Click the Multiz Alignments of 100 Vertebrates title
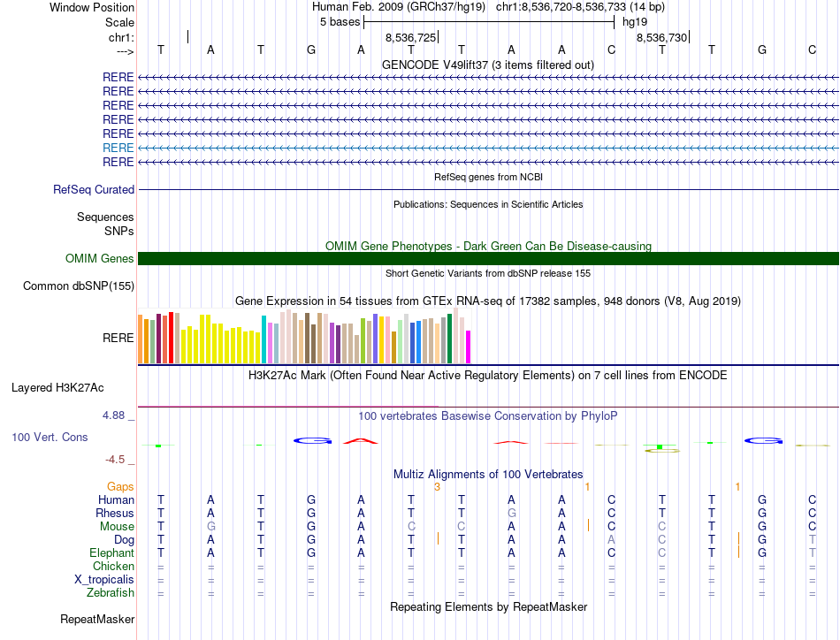 (487, 474)
